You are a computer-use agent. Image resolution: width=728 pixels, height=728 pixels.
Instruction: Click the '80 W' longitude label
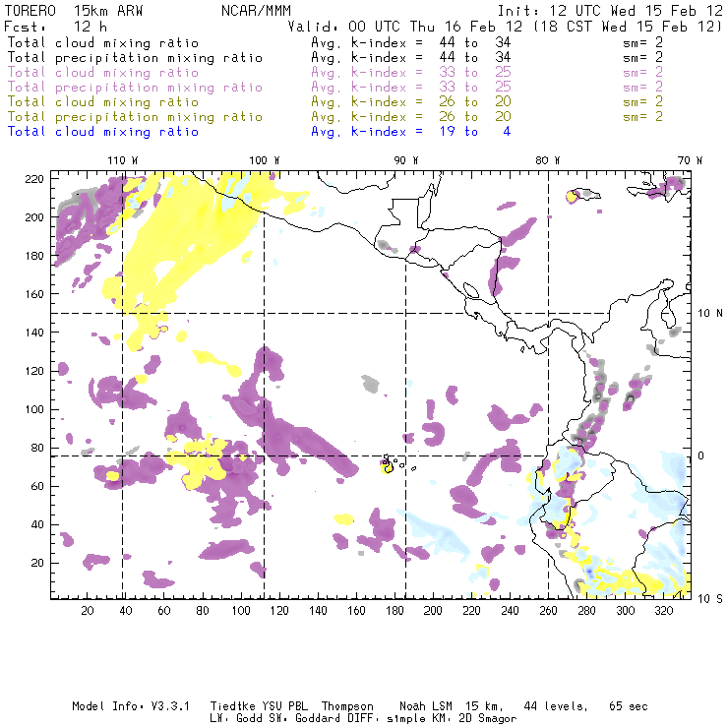pyautogui.click(x=548, y=160)
